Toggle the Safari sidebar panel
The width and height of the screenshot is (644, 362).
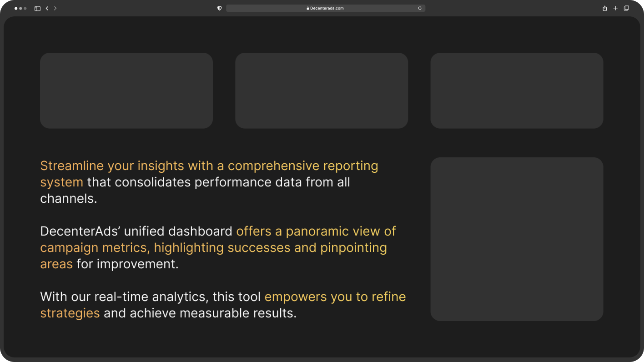[x=37, y=8]
